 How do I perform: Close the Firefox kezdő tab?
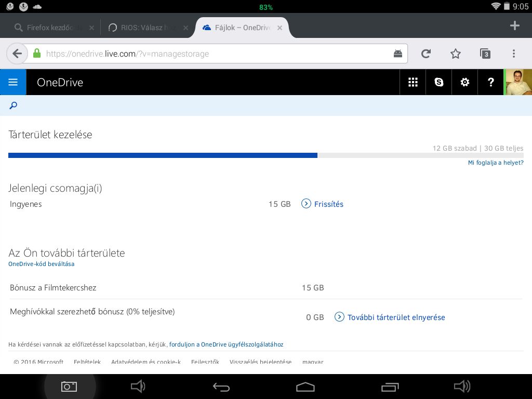[x=91, y=28]
